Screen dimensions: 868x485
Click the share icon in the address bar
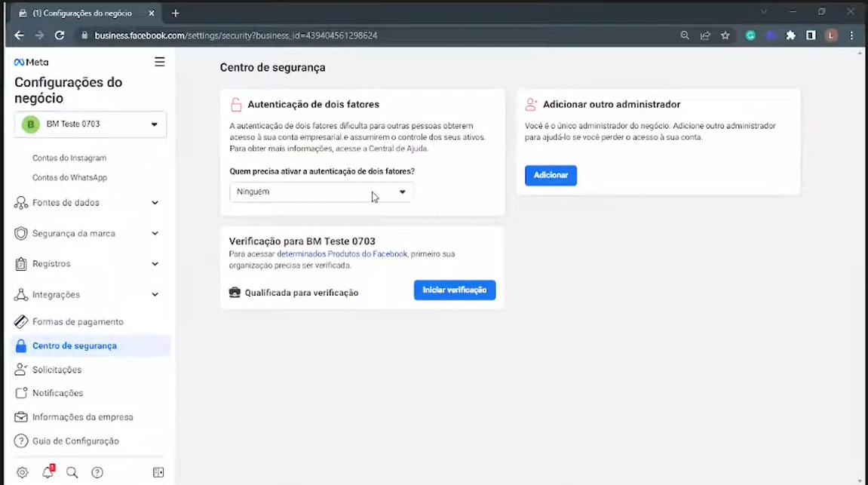pyautogui.click(x=705, y=35)
